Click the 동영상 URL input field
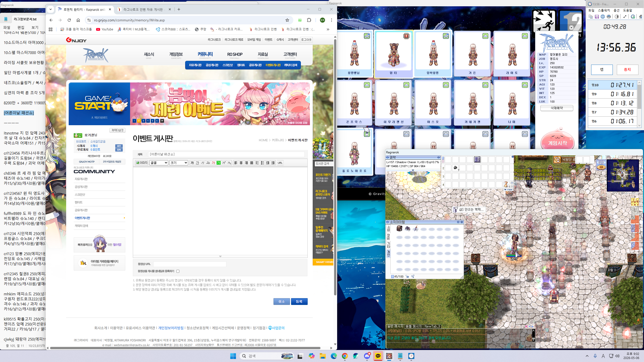 [x=190, y=264]
